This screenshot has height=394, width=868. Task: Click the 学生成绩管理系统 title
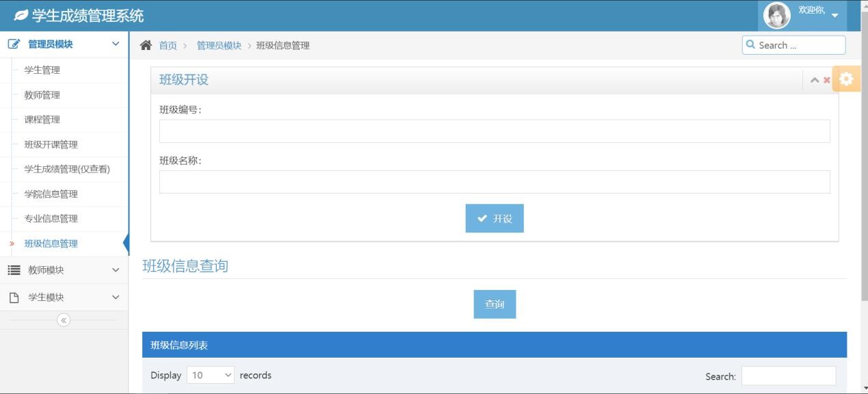pyautogui.click(x=88, y=15)
